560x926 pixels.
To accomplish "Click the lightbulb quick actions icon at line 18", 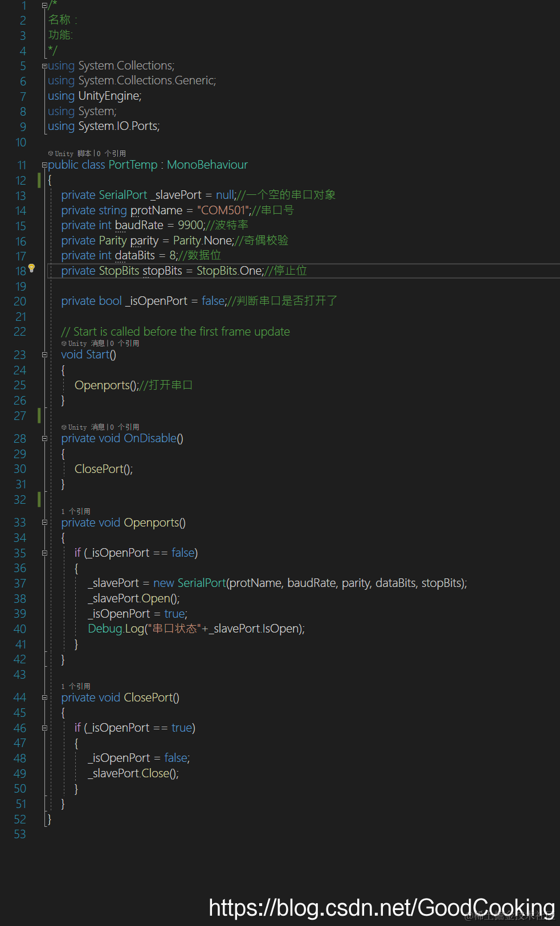I will click(x=32, y=268).
